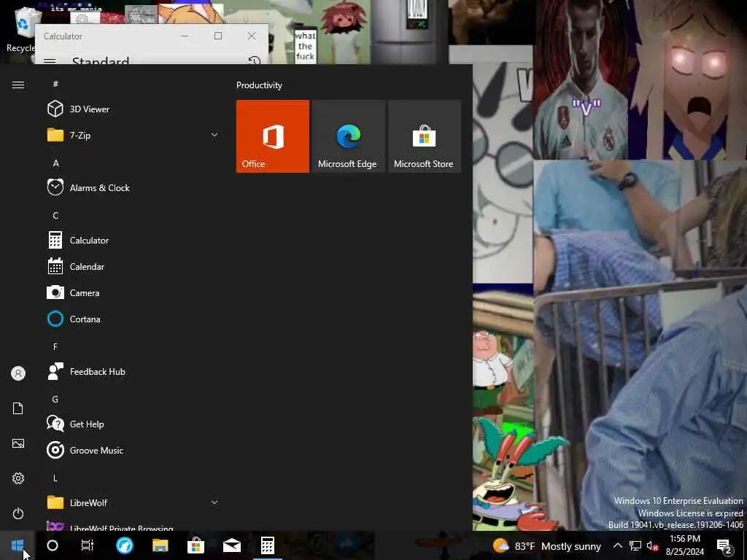Open the Action Center notifications icon
This screenshot has height=560, width=747.
tap(724, 545)
